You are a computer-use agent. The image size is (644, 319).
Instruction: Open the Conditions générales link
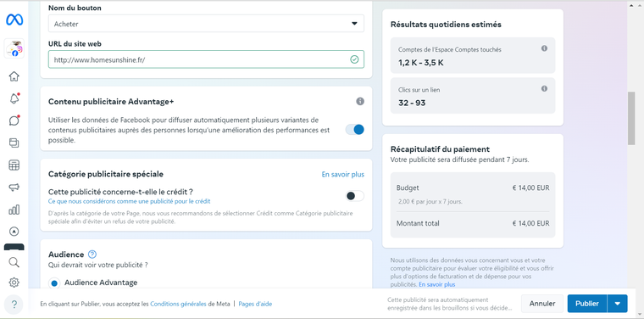tap(178, 305)
